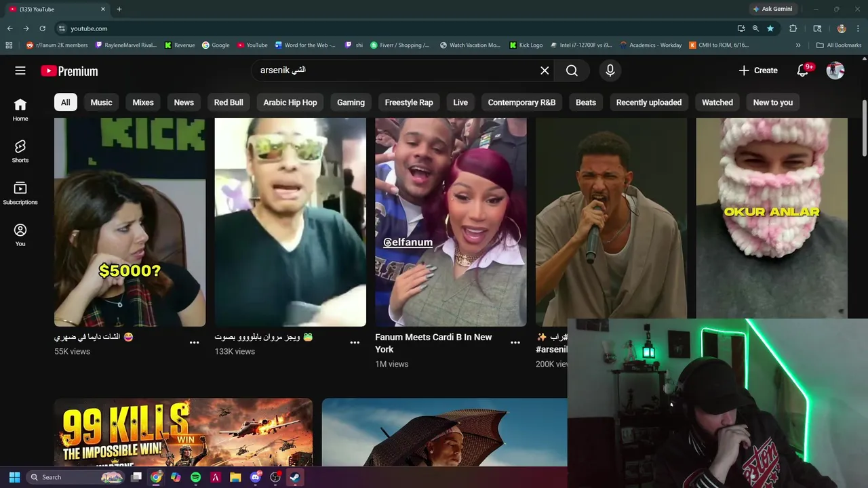Open the Revenue bookmark
This screenshot has height=488, width=868.
pos(180,45)
